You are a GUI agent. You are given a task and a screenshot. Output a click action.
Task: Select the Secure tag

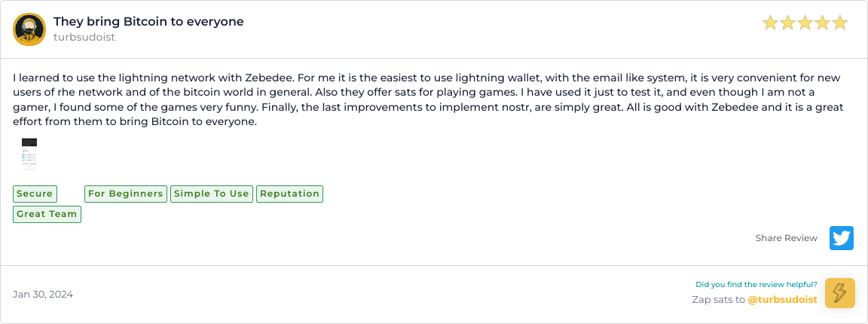coord(35,194)
